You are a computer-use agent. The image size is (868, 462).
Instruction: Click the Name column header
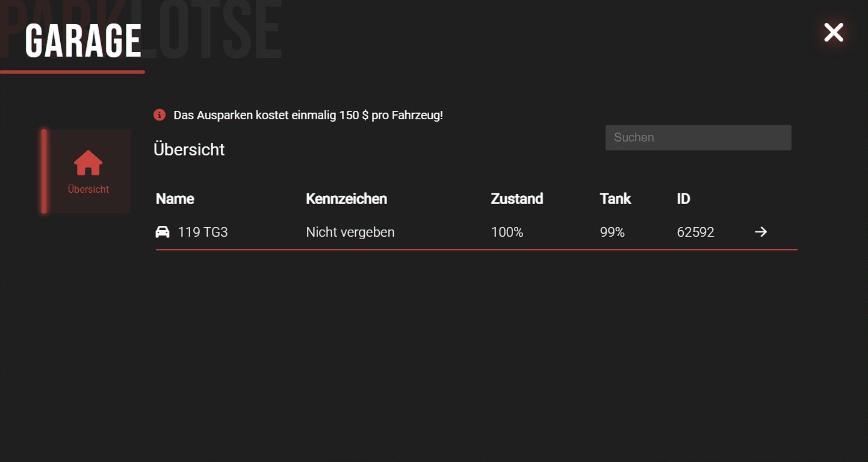[x=175, y=199]
